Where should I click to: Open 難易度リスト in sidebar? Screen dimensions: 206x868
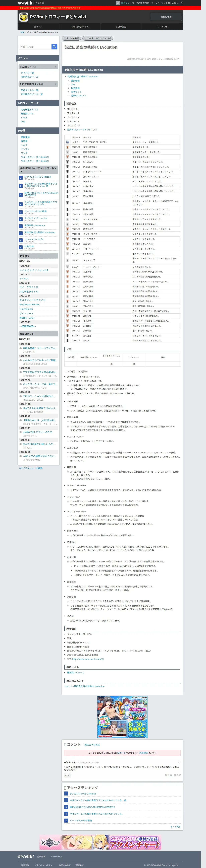pos(27,114)
